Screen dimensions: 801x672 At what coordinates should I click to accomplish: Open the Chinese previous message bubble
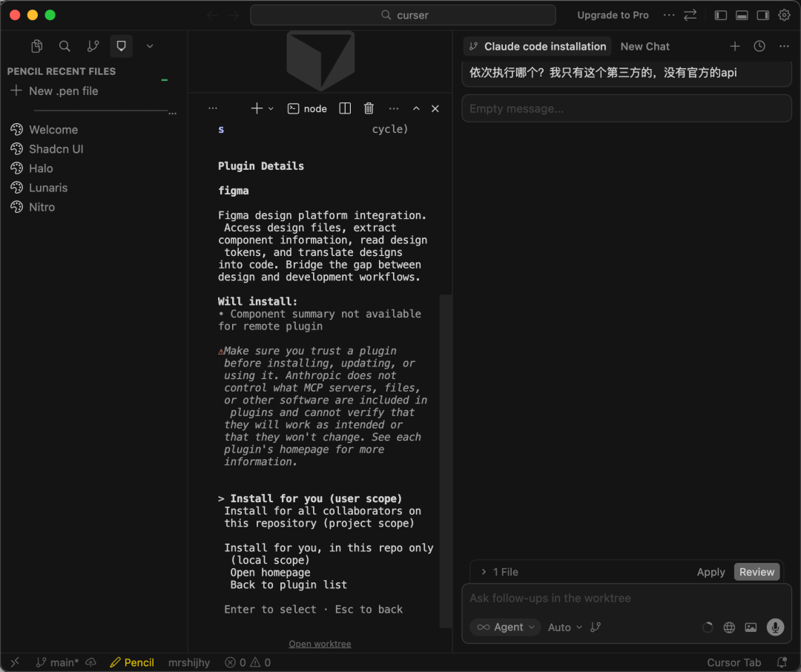[x=627, y=73]
